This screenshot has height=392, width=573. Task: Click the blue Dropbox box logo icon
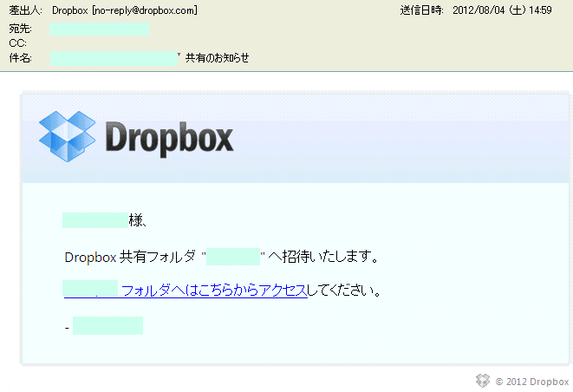(68, 136)
